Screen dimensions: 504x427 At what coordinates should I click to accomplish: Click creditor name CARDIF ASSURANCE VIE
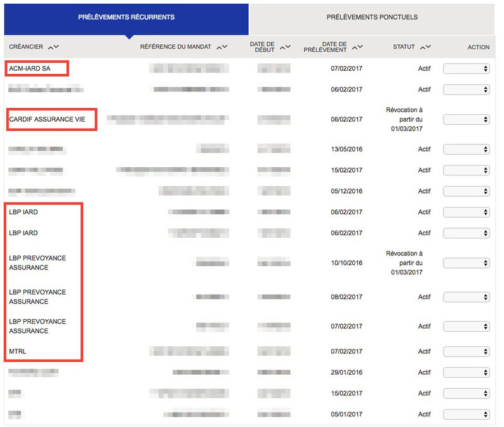tap(47, 119)
